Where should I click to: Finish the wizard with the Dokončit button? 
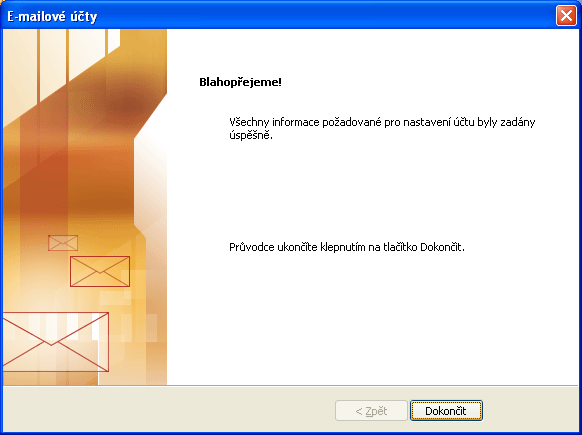(446, 411)
